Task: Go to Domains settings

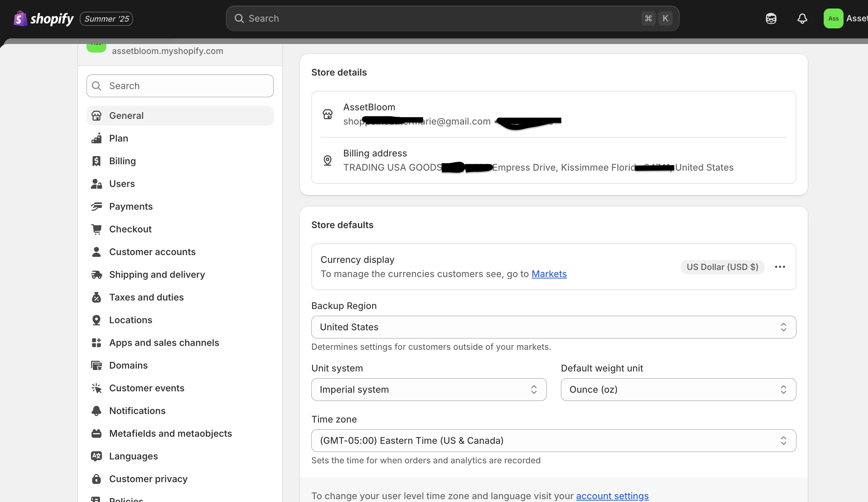Action: (x=180, y=365)
